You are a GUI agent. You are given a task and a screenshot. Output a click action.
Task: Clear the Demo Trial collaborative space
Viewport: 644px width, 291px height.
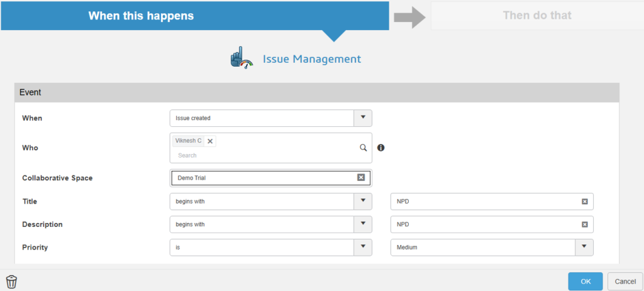361,177
